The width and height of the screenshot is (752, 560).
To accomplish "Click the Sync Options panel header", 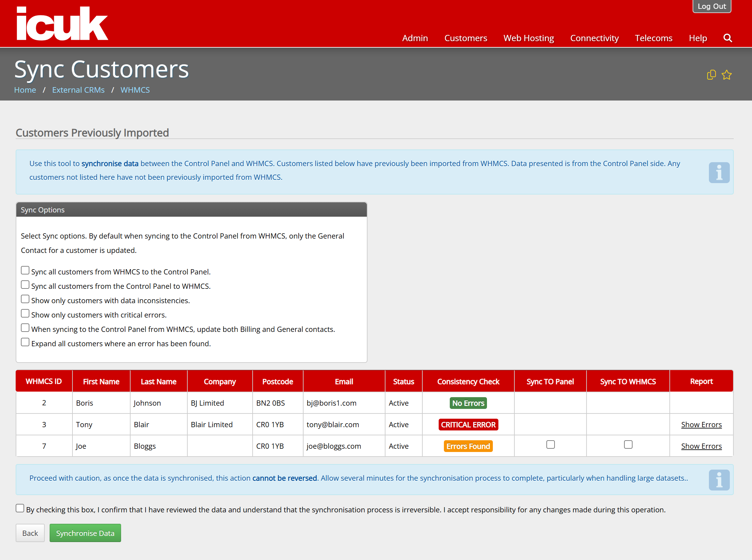I will click(192, 210).
